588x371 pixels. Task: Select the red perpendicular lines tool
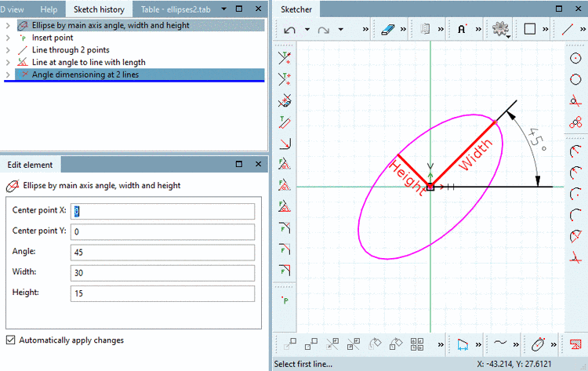(x=575, y=257)
